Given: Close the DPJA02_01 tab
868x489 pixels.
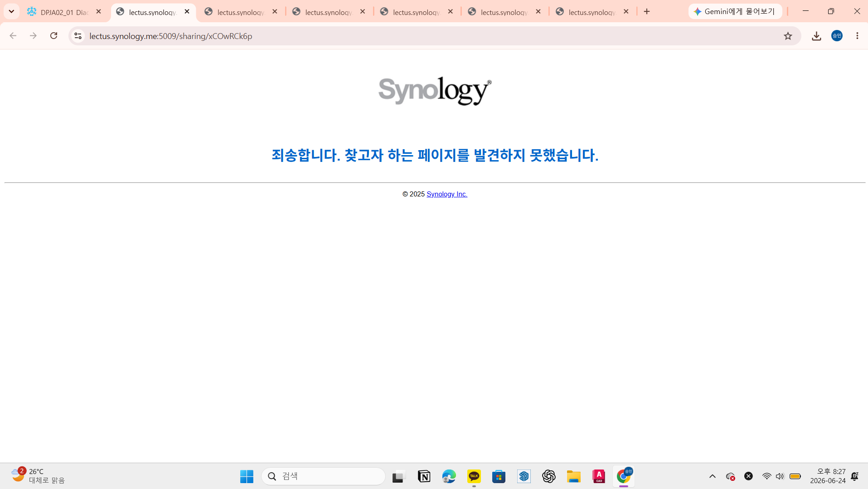Looking at the screenshot, I should (x=99, y=12).
